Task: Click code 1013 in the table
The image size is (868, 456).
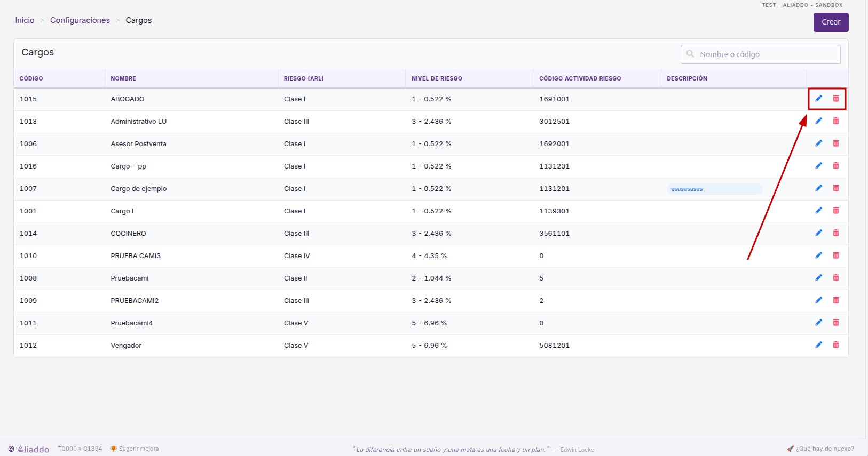Action: pyautogui.click(x=28, y=122)
